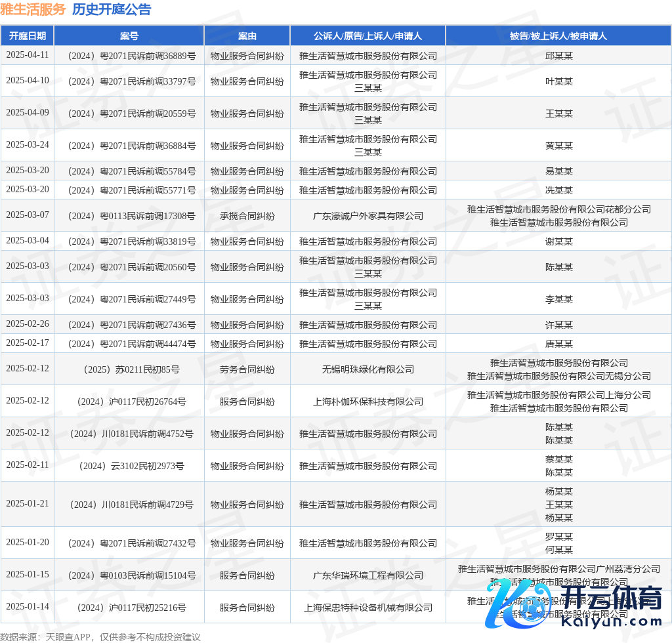Click the 案由 column header
Screen dimensions: 672x643
247,36
